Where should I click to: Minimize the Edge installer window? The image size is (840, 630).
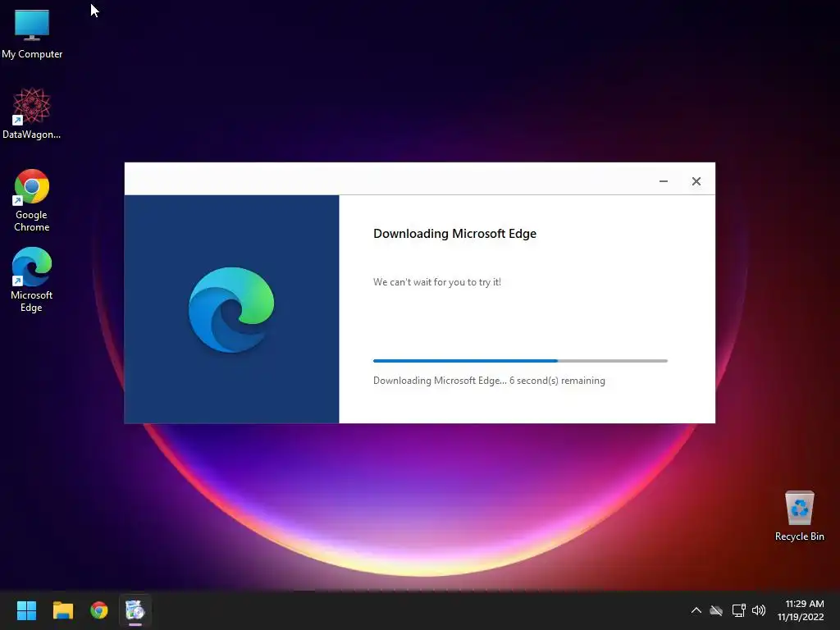[x=663, y=181]
